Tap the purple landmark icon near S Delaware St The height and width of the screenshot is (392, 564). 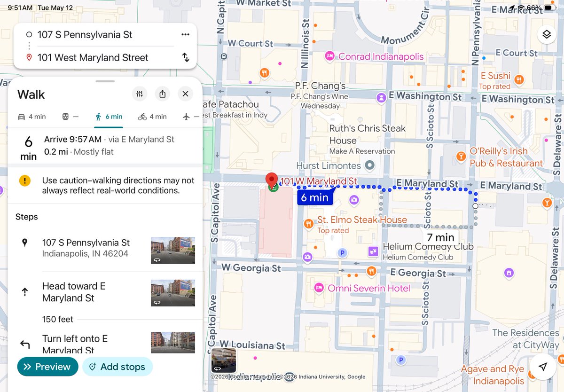pyautogui.click(x=508, y=272)
